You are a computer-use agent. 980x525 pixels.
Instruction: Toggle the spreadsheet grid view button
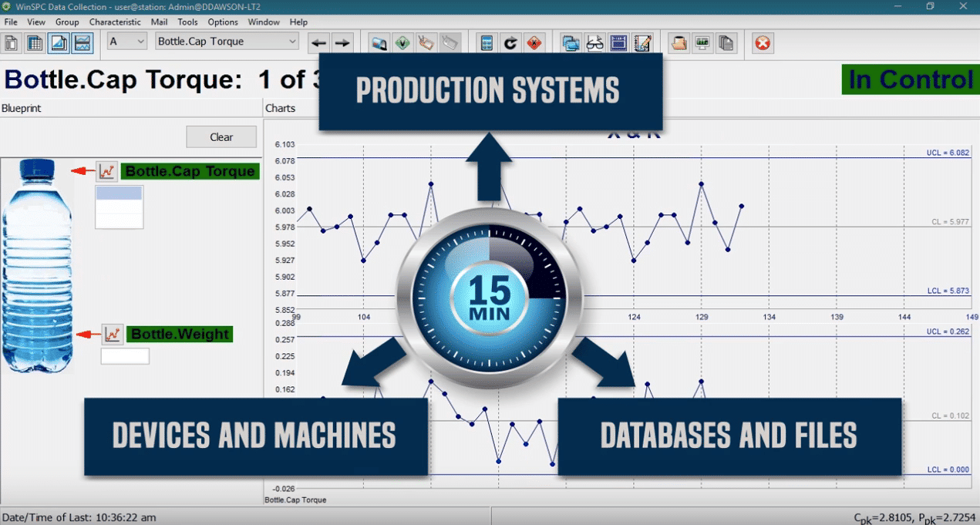pyautogui.click(x=35, y=42)
